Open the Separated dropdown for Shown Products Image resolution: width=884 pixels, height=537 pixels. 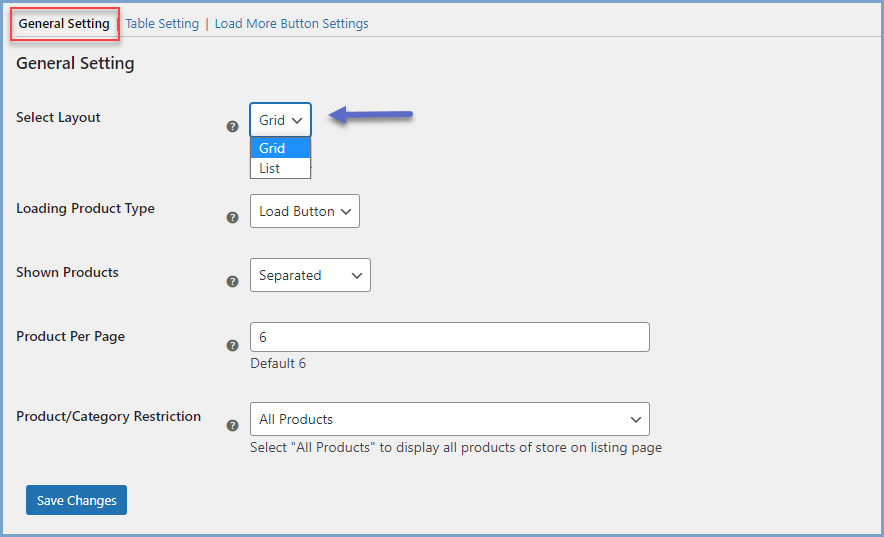(310, 275)
